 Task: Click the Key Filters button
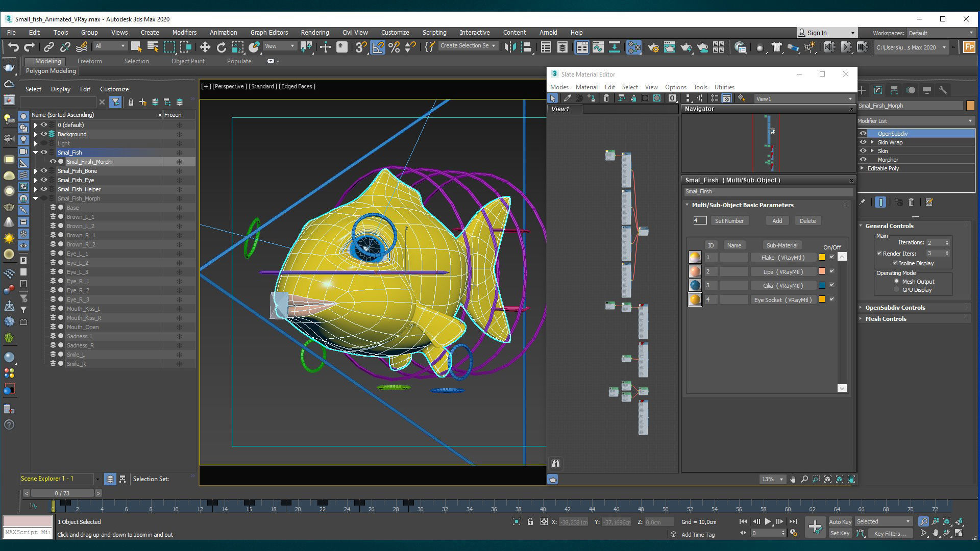click(890, 534)
